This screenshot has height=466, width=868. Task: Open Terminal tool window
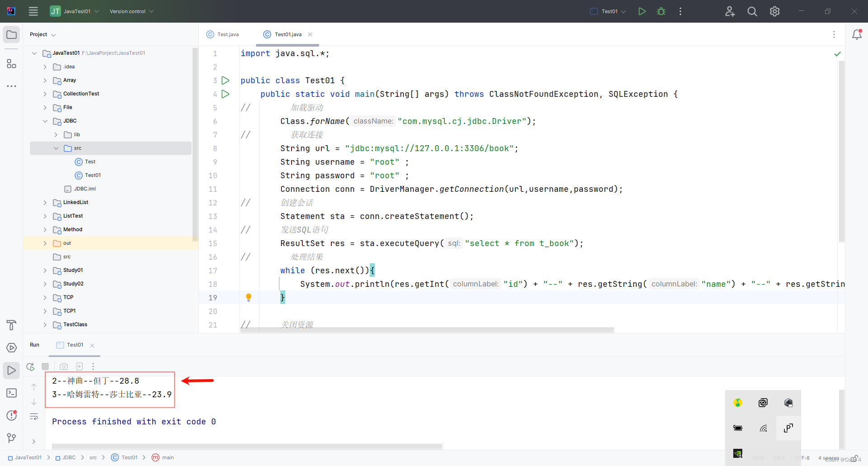[11, 393]
